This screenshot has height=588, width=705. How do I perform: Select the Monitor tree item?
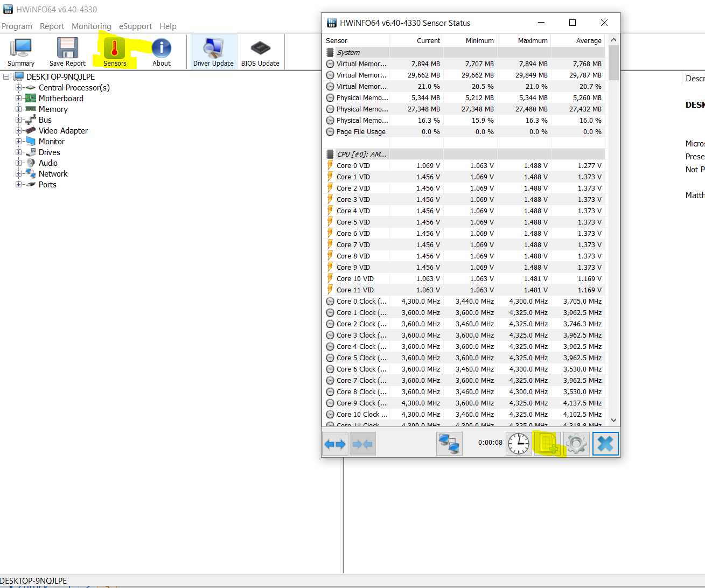coord(52,141)
